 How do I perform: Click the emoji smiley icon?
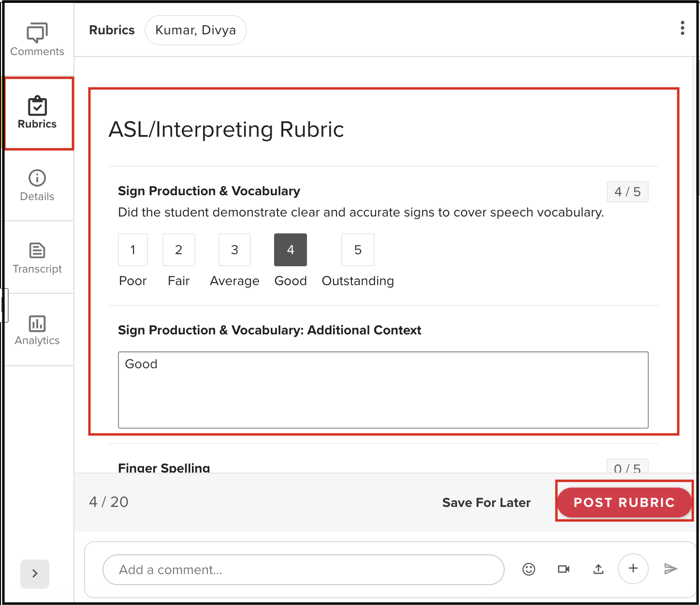529,569
